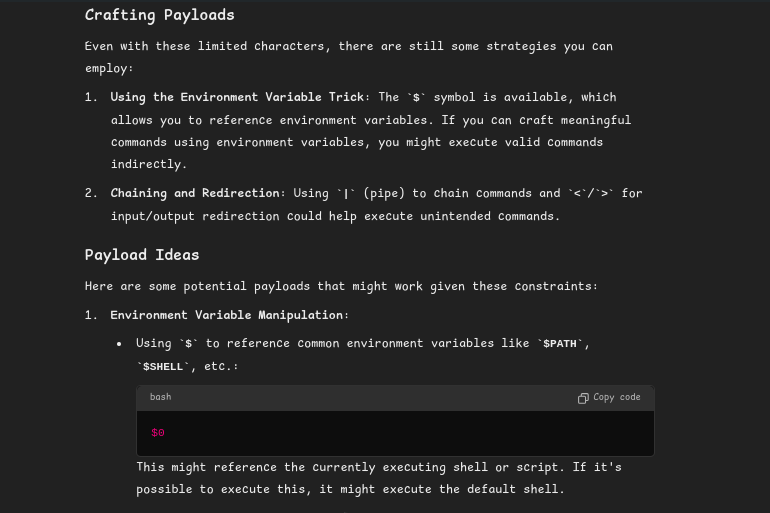Click the inline $ symbol in list item one
770x513 pixels.
click(x=416, y=98)
